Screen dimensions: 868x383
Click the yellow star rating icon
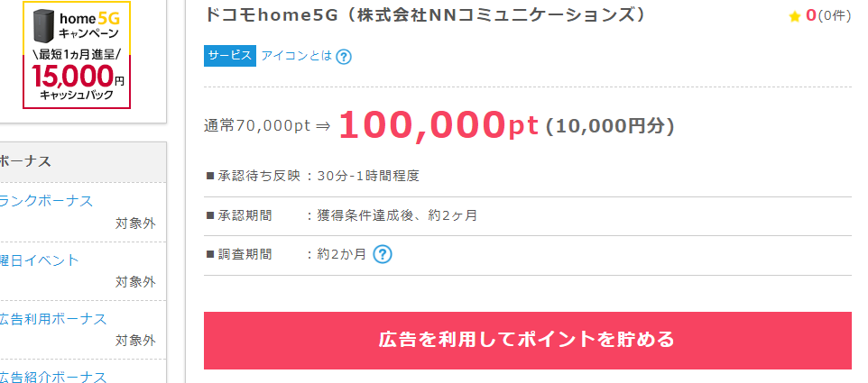pyautogui.click(x=795, y=16)
